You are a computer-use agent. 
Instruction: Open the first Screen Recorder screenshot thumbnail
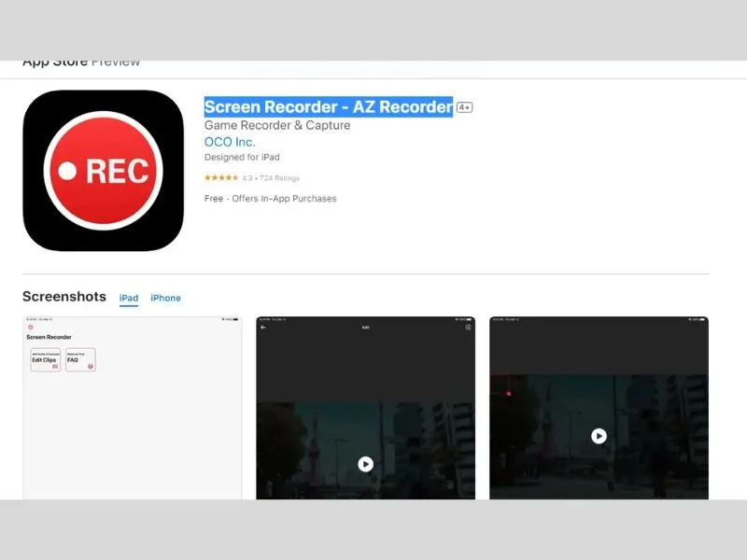coord(133,408)
